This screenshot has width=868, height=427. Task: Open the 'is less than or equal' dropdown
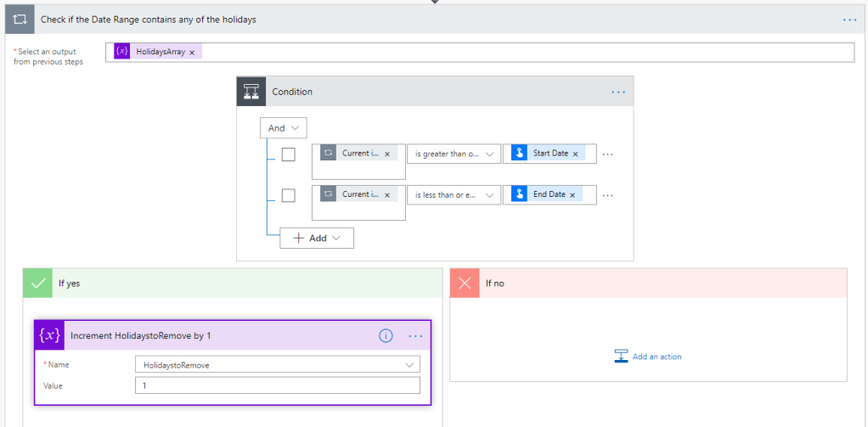[453, 194]
